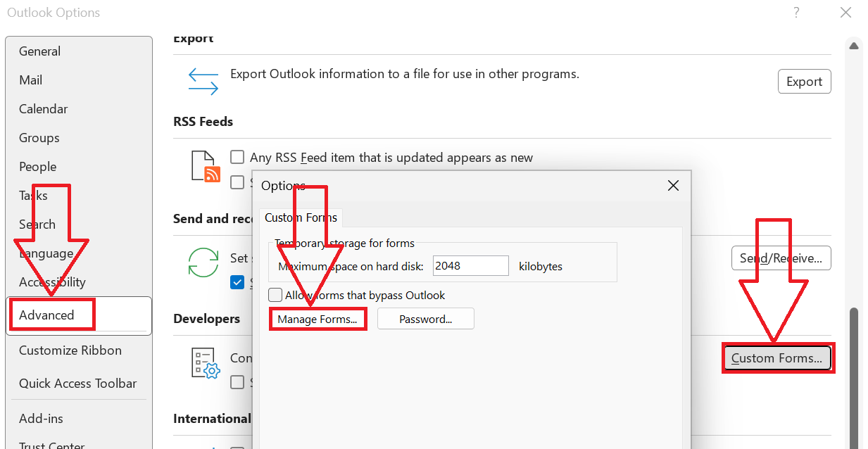Select the Custom Forms tab
This screenshot has width=868, height=449.
click(301, 218)
